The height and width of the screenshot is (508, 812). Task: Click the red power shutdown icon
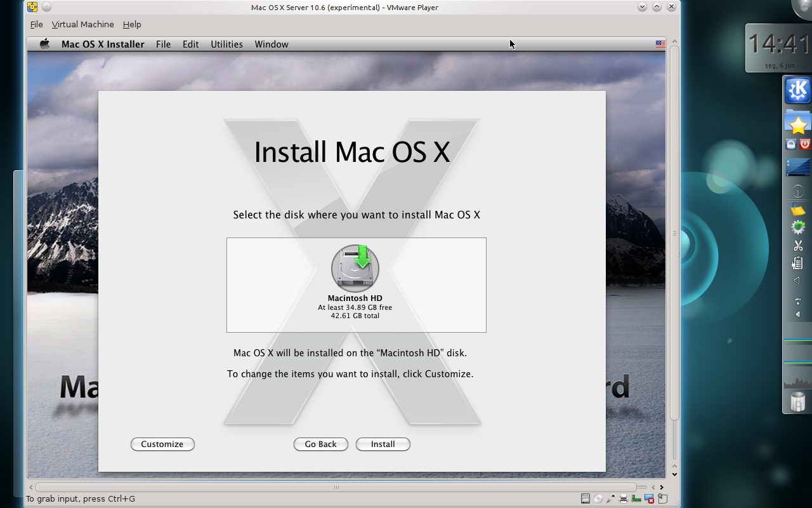point(805,144)
